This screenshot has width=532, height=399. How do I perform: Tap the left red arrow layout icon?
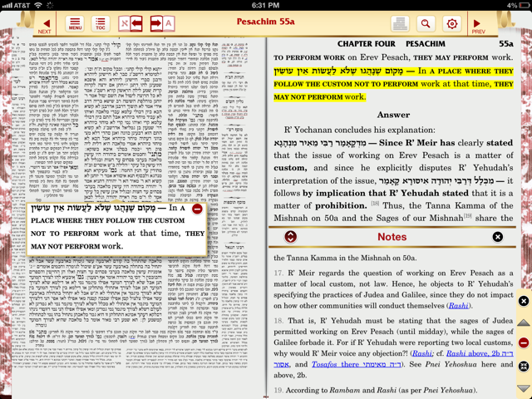tap(130, 24)
